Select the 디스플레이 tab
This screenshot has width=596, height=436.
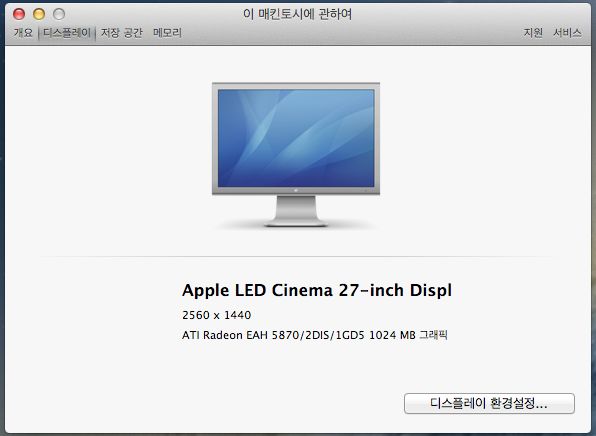pyautogui.click(x=67, y=33)
